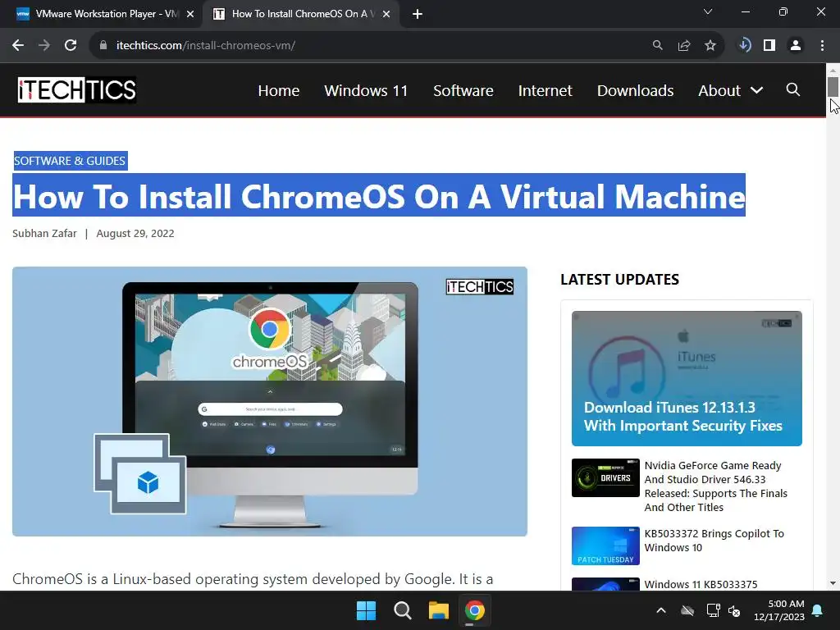Reload the current page
This screenshot has height=630, width=840.
[71, 46]
